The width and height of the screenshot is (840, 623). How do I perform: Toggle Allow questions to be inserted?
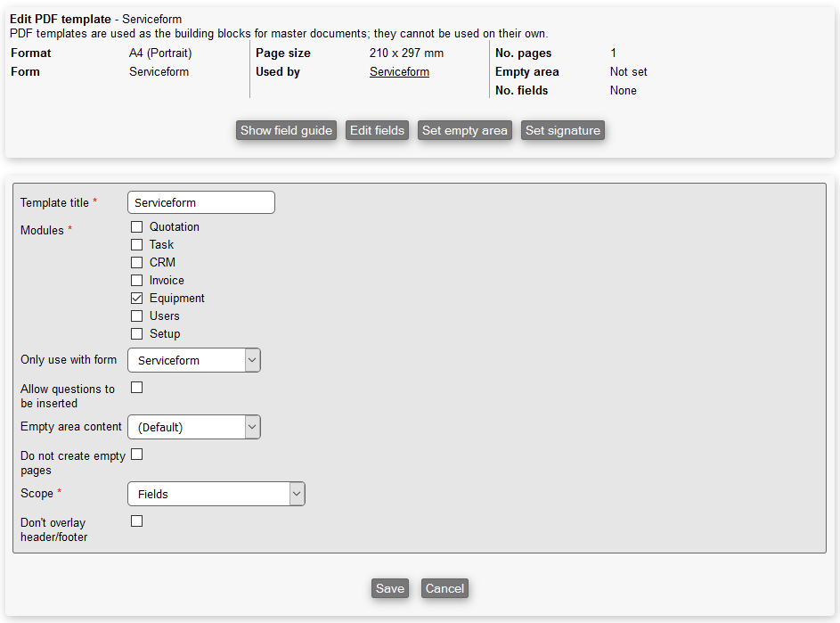click(137, 387)
